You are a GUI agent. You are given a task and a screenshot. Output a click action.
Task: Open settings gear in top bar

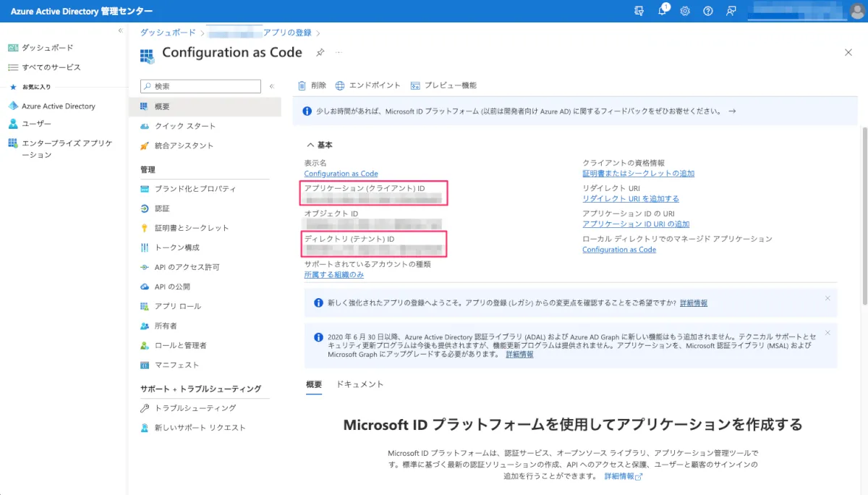[x=685, y=11]
